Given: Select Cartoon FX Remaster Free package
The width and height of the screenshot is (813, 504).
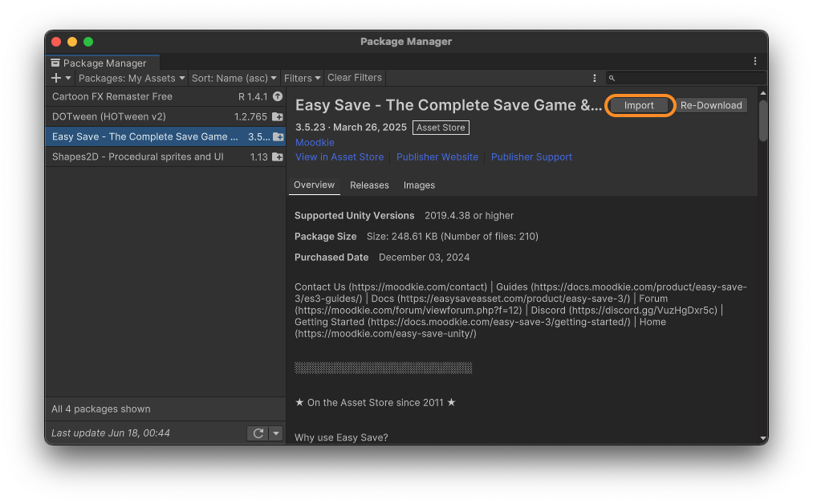Looking at the screenshot, I should click(165, 96).
